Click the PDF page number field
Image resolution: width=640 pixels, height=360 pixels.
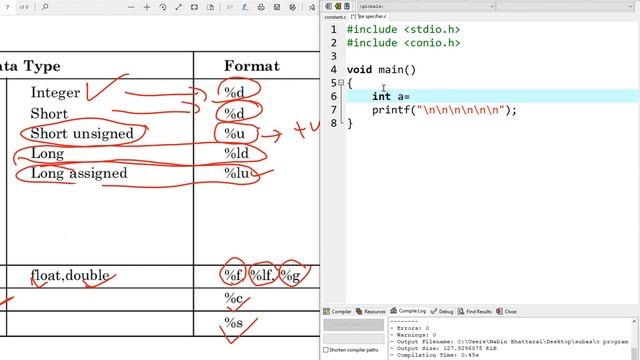coord(7,7)
